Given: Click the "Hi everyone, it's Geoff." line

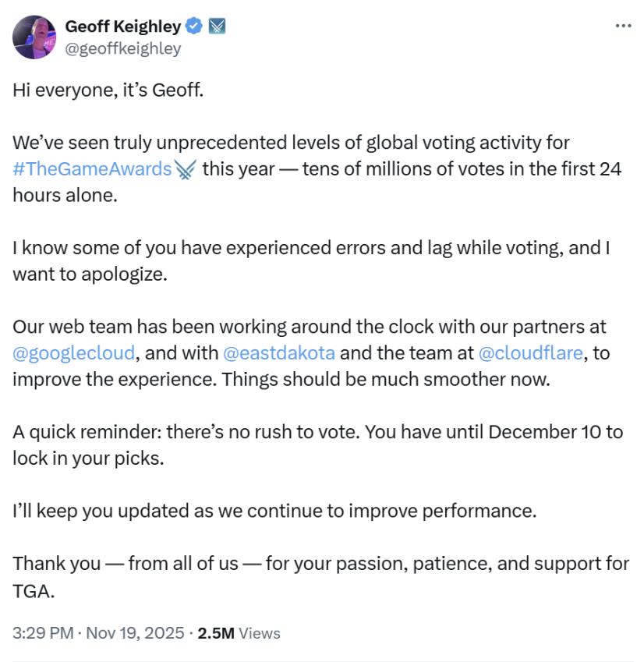Looking at the screenshot, I should [108, 90].
